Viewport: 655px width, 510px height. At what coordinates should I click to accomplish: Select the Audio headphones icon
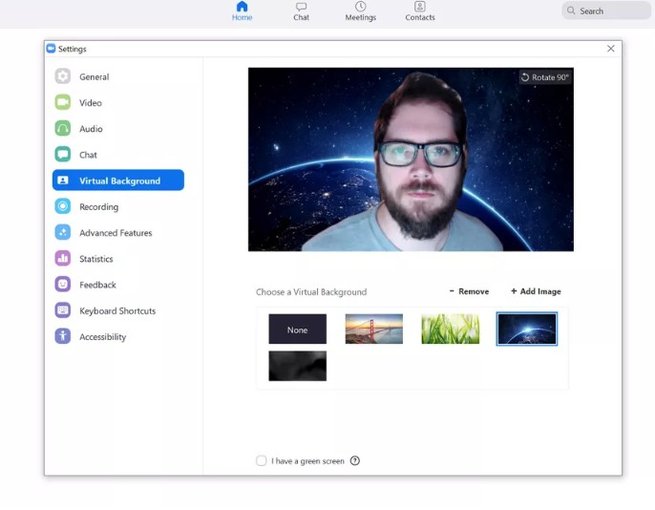[x=63, y=129]
